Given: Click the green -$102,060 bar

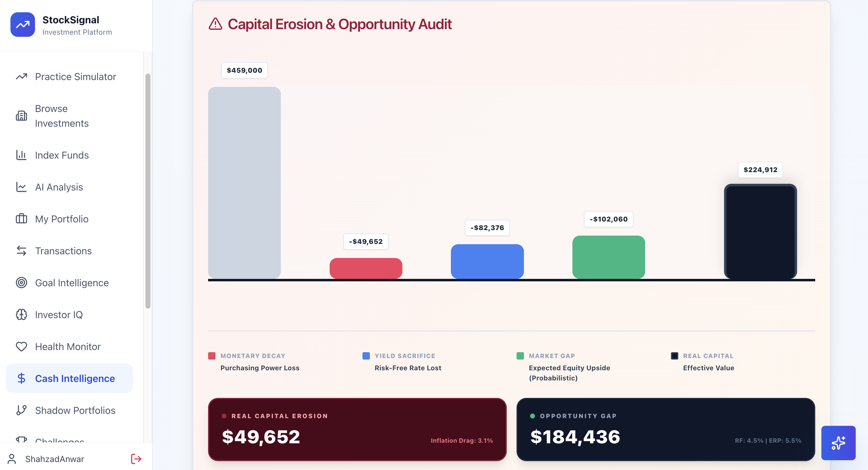Looking at the screenshot, I should 609,257.
